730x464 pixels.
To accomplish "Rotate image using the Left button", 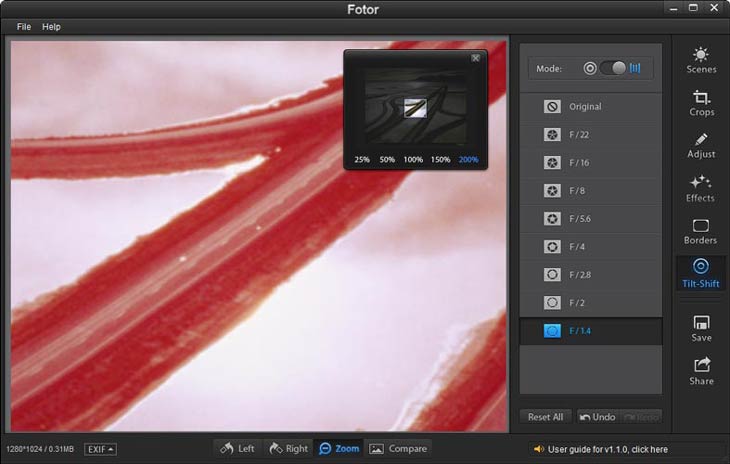I will (237, 449).
